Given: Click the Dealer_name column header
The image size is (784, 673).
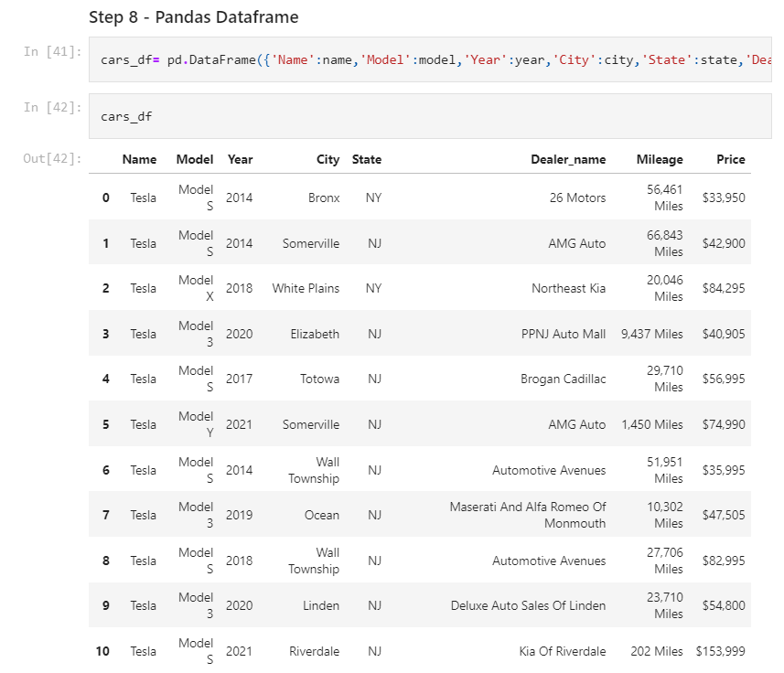Looking at the screenshot, I should 568,159.
